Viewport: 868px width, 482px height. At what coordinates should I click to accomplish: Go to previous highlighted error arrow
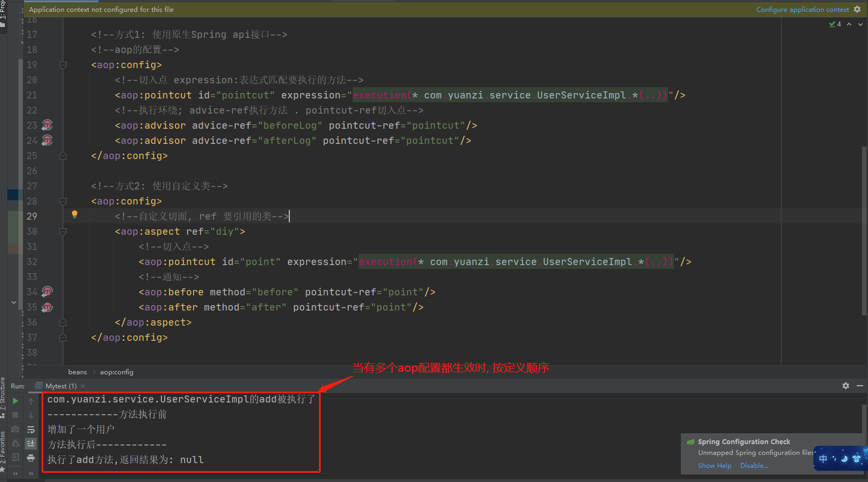click(x=849, y=24)
